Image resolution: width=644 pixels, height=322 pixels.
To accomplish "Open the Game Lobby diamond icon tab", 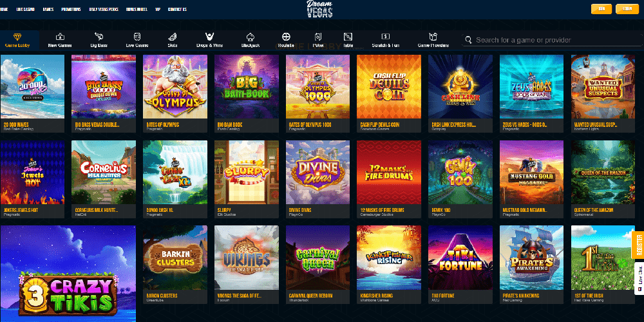I will coord(17,40).
